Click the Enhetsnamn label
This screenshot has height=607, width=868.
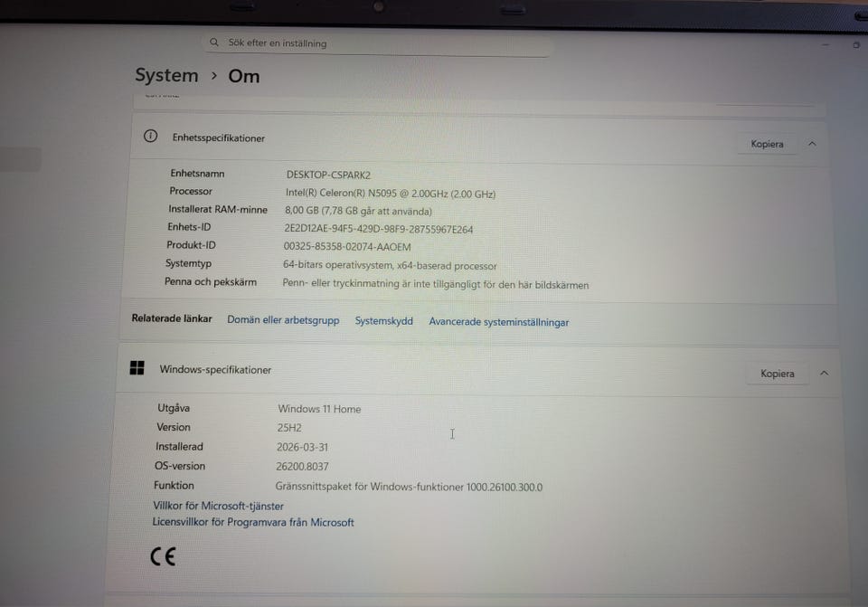click(197, 174)
